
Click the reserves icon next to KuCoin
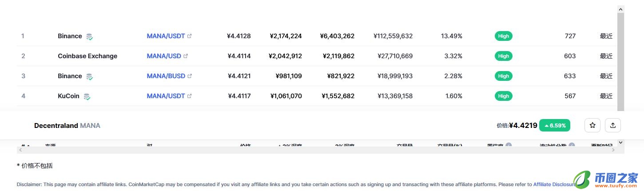[x=87, y=96]
